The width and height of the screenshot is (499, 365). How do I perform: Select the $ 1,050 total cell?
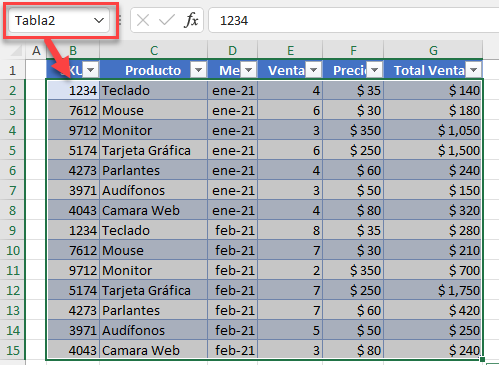coord(433,130)
